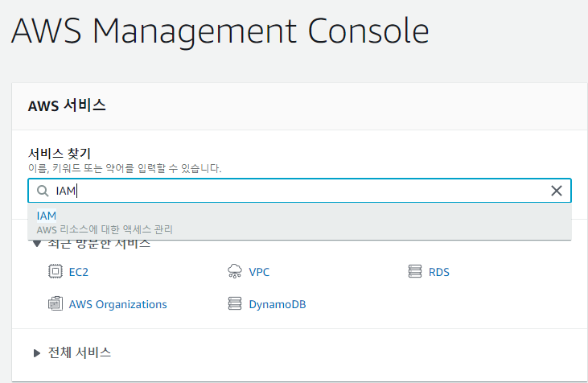Open the EC2 service link
Viewport: 588px width, 383px height.
tap(78, 272)
